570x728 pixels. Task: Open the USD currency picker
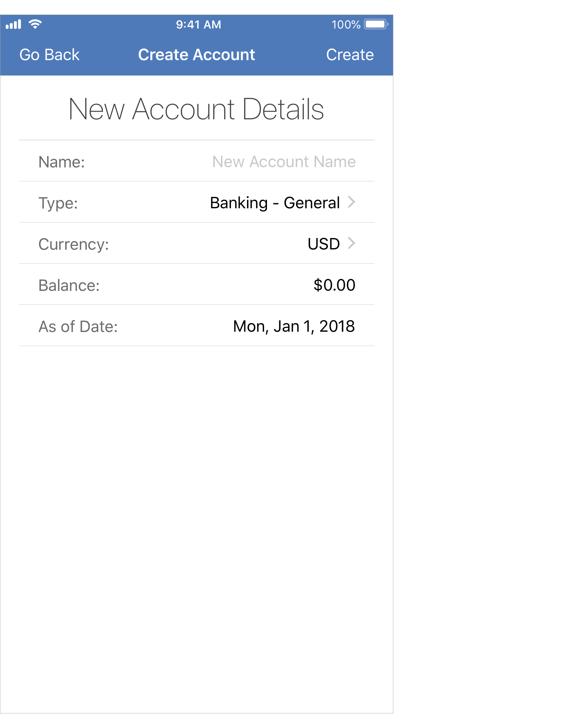click(323, 244)
